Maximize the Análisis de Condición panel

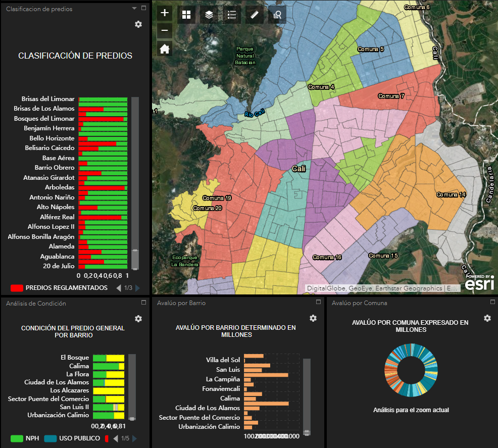(142, 302)
